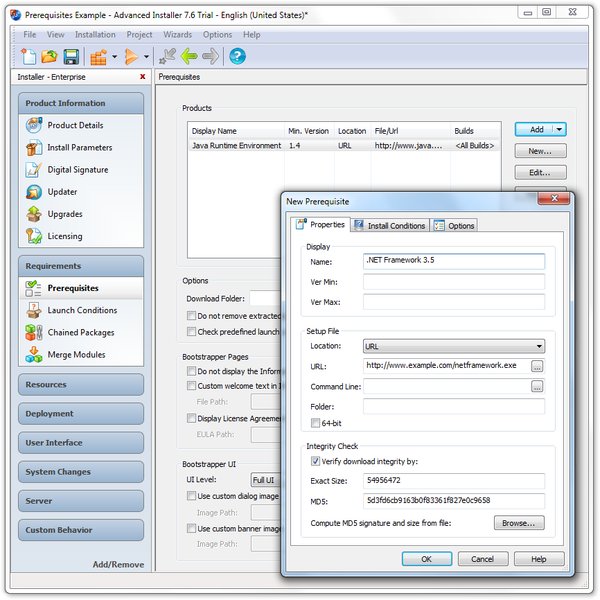This screenshot has height=600, width=600.
Task: Click the Name input field
Action: click(x=454, y=261)
